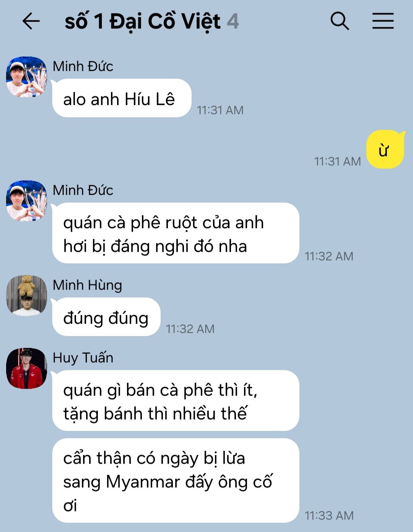Viewport: 413px width, 532px height.
Task: Select the chat title 'số 1 Đại Cồ Việt'
Action: (143, 21)
